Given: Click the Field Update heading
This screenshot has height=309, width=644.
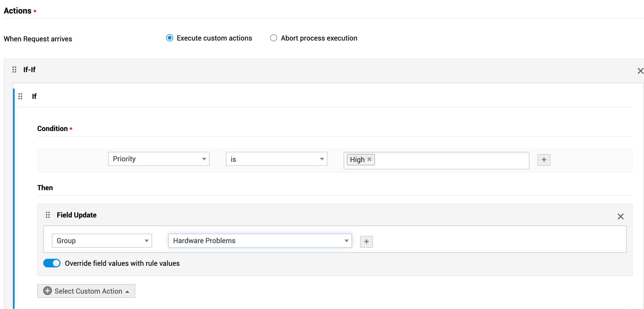Looking at the screenshot, I should 76,215.
